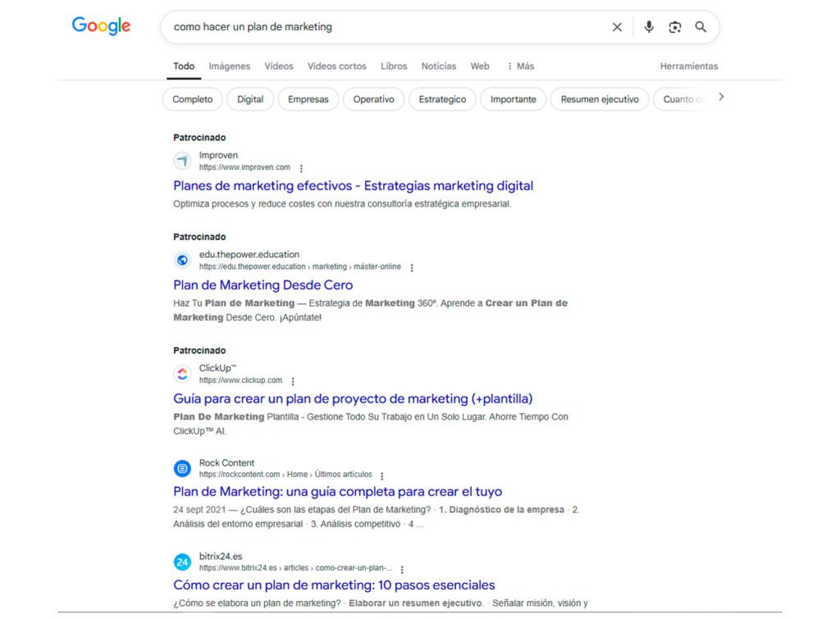Click the bitrix24.es site name
This screenshot has width=840, height=619.
[x=220, y=557]
